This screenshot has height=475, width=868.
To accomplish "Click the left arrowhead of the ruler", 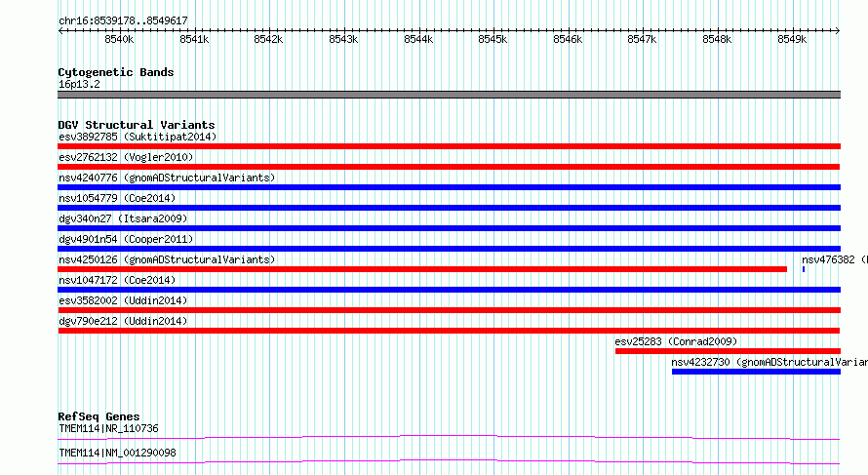I will (60, 30).
